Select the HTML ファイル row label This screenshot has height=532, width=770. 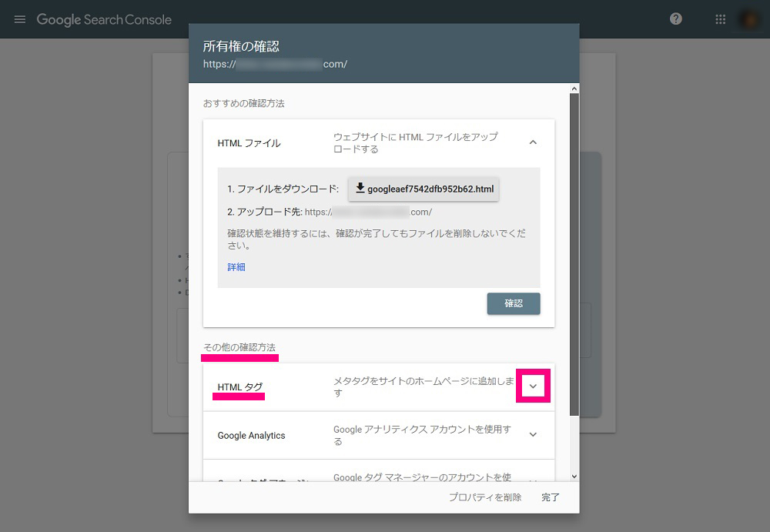(249, 143)
